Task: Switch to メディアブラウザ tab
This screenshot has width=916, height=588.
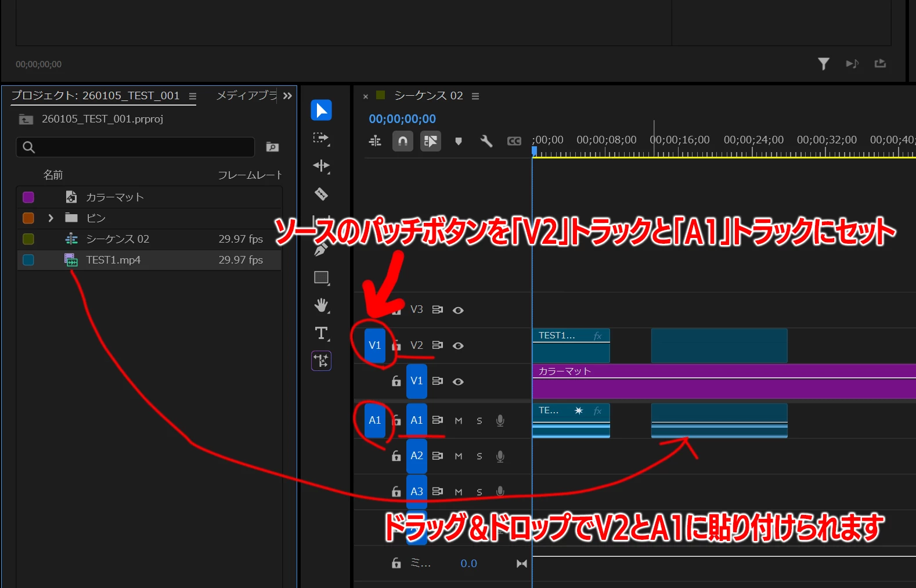Action: tap(247, 96)
